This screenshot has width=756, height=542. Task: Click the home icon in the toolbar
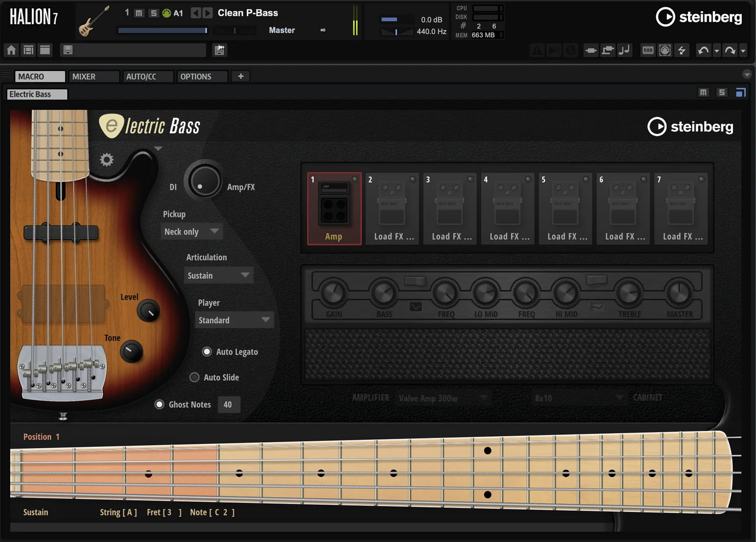11,50
